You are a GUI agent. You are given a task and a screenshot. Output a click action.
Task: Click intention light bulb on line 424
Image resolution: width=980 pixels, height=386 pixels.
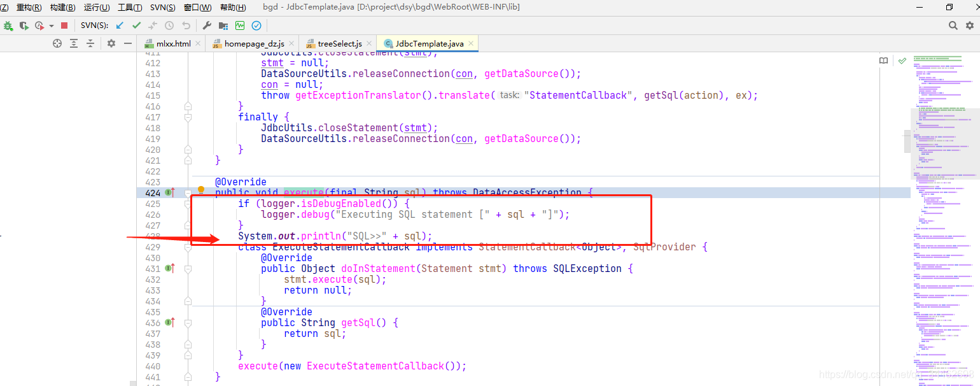point(201,190)
